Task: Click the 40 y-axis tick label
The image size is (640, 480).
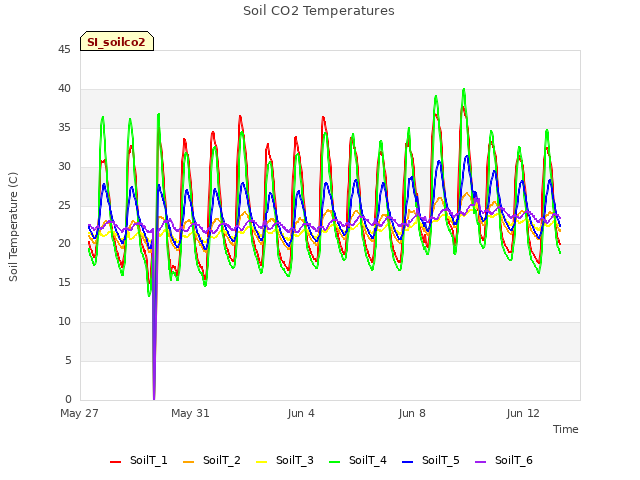Action: coord(64,89)
